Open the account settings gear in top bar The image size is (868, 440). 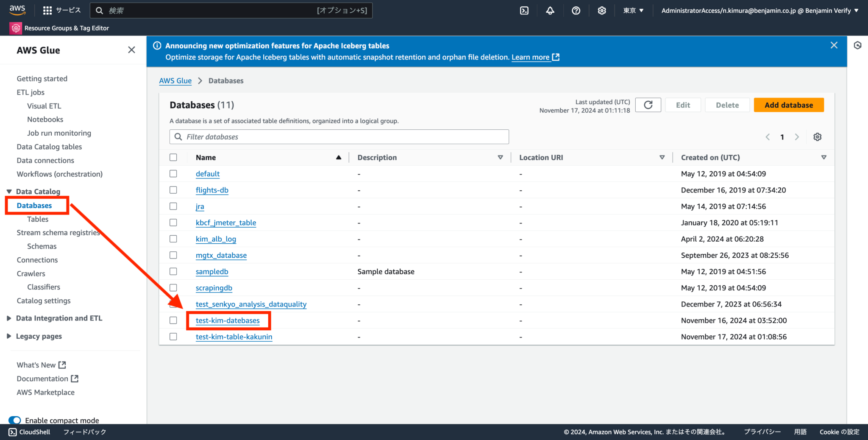(x=602, y=10)
